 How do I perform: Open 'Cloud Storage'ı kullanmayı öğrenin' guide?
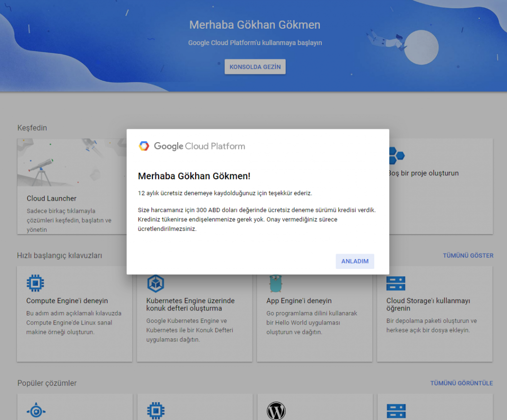pyautogui.click(x=428, y=304)
